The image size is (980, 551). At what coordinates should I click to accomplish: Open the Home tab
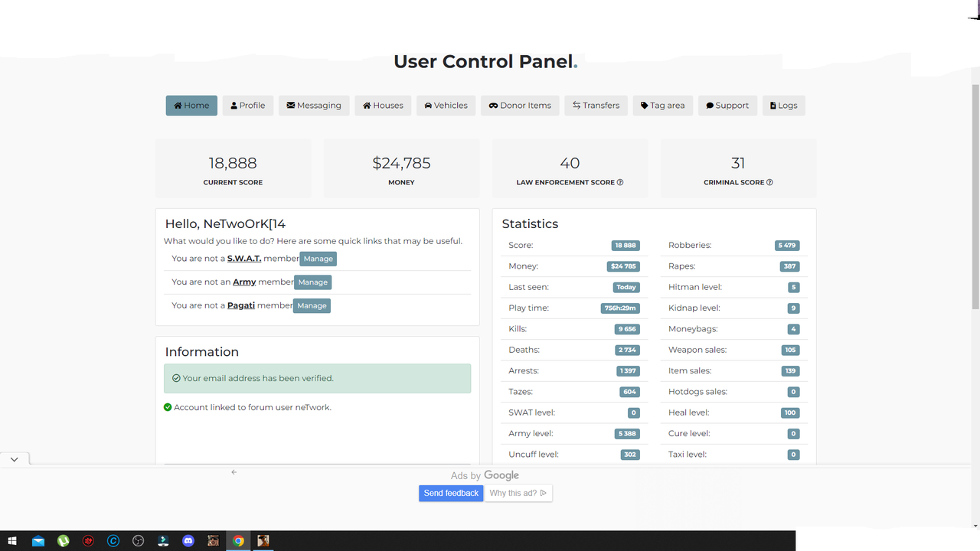click(x=191, y=106)
